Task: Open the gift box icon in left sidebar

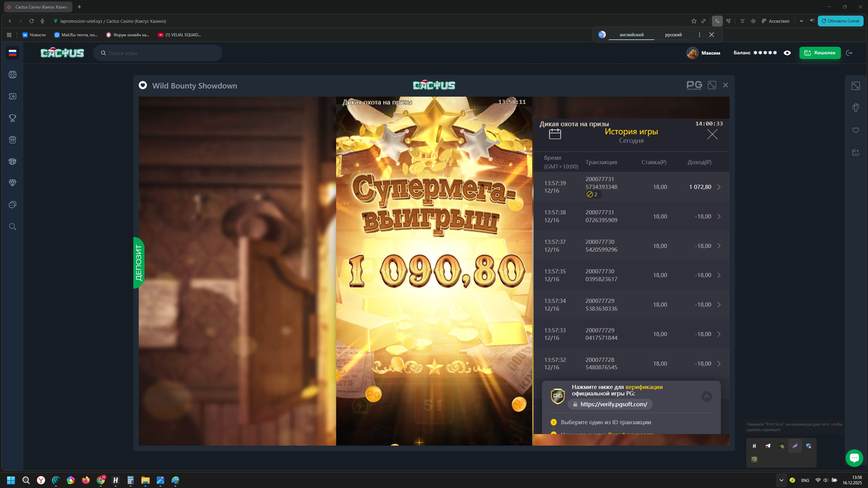Action: (x=13, y=140)
